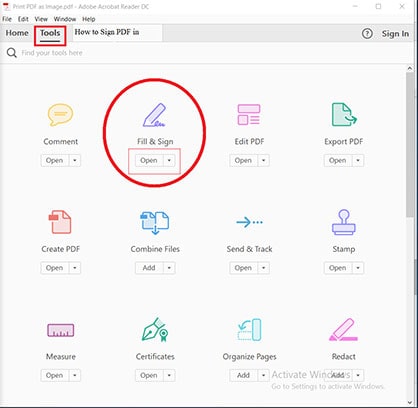
Task: Expand the Stamp dropdown arrow
Action: tap(358, 268)
